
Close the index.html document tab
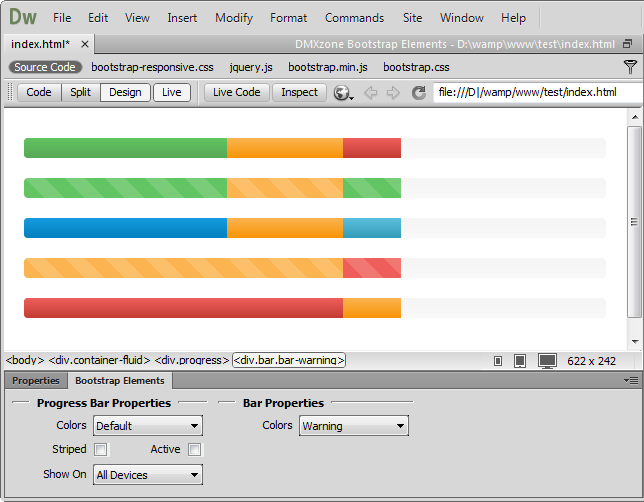[x=85, y=44]
